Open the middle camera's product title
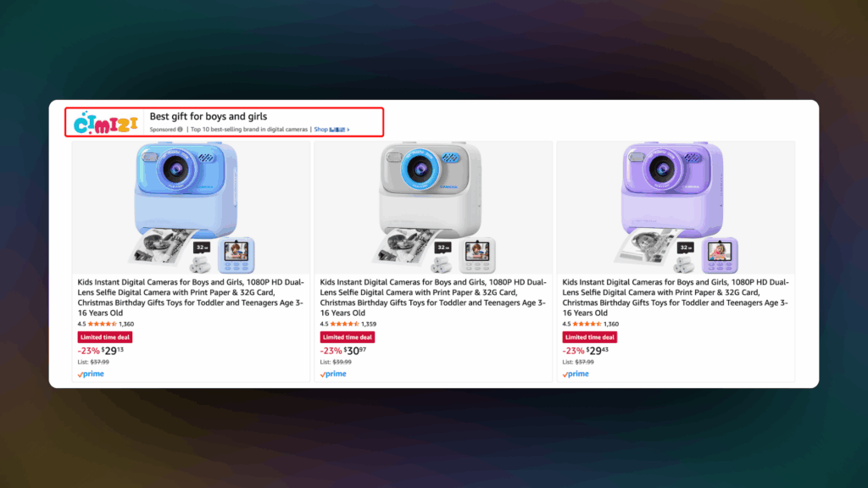Image resolution: width=868 pixels, height=488 pixels. (x=433, y=297)
